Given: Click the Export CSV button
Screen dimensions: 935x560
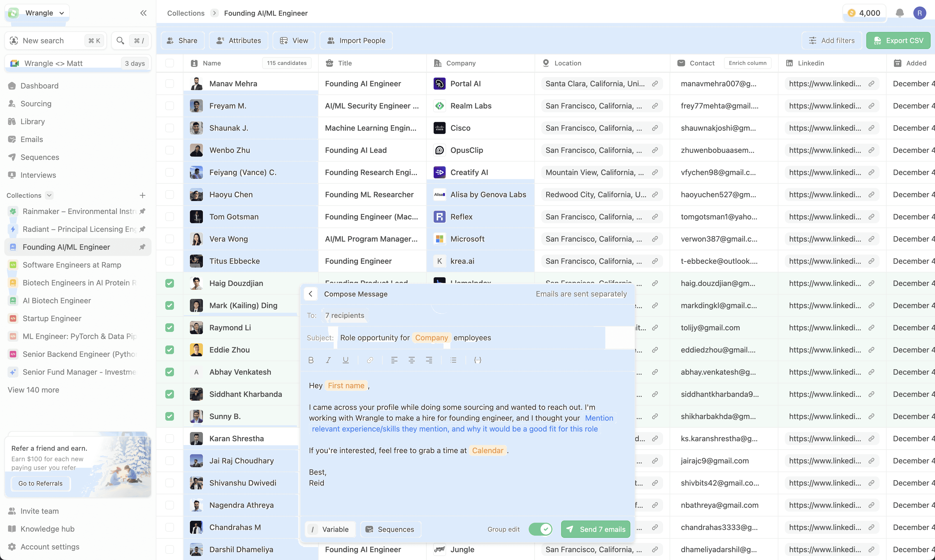Looking at the screenshot, I should point(898,40).
